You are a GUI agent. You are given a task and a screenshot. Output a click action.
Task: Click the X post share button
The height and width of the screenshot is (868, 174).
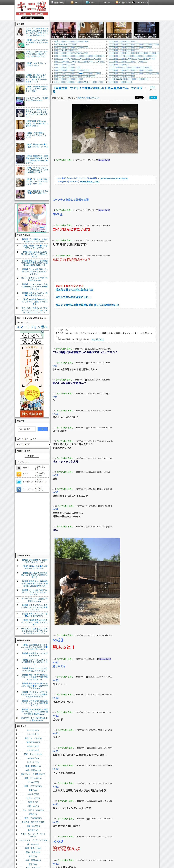139,98
